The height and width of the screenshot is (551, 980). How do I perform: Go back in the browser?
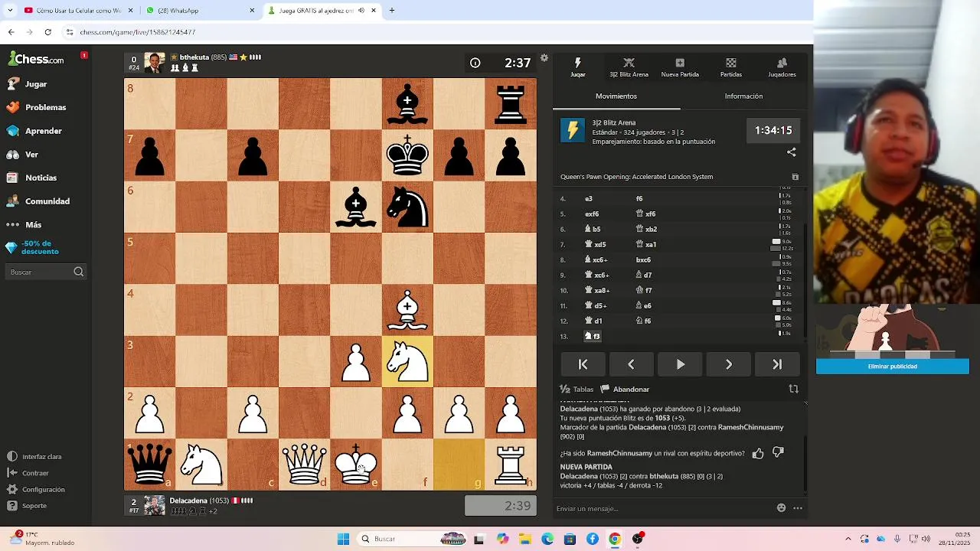11,32
